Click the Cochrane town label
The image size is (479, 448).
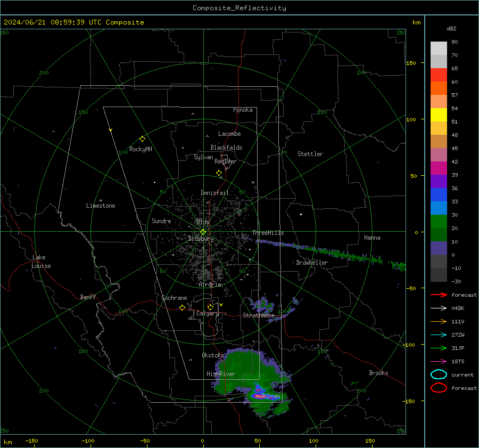tap(174, 298)
